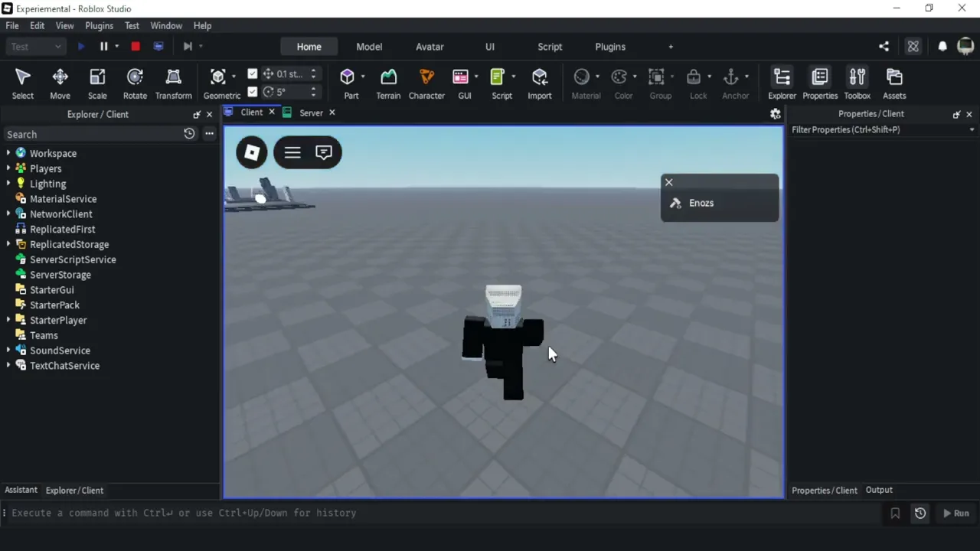Click the Lock tool icon

pos(694,77)
